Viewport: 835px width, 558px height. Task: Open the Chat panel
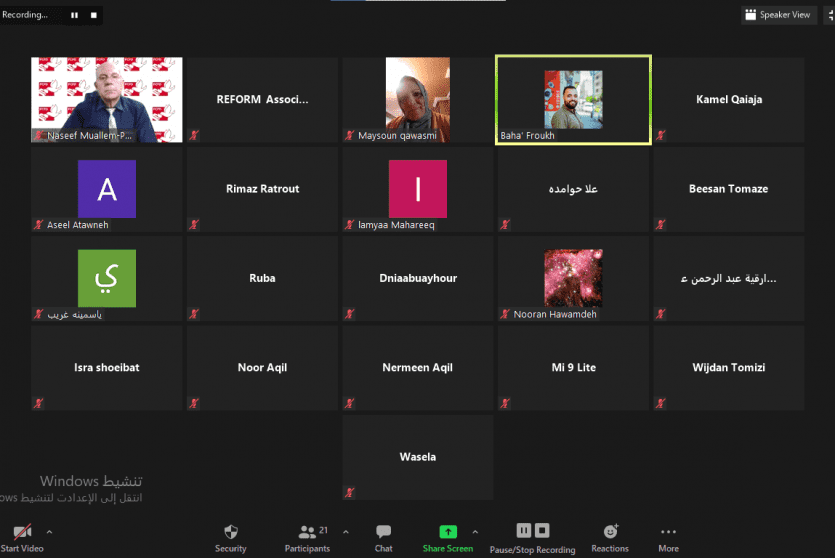(383, 532)
